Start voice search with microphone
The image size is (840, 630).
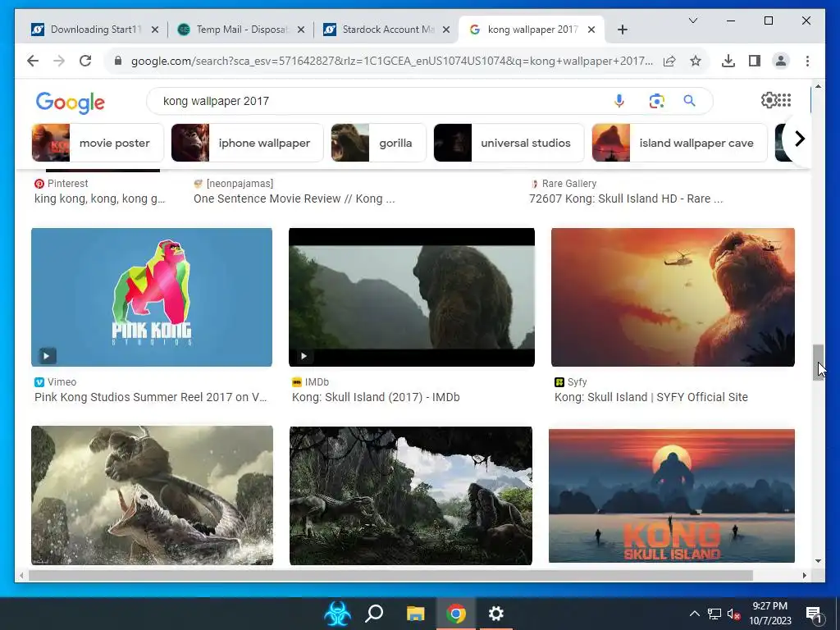click(x=619, y=101)
